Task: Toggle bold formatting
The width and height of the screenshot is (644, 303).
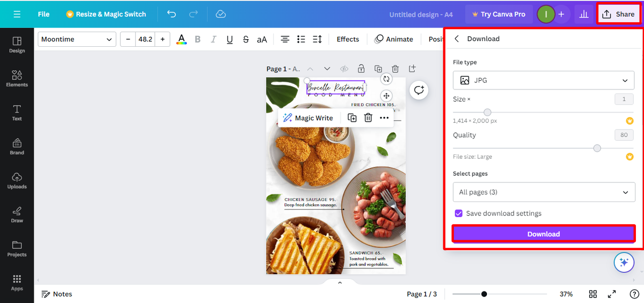Action: (197, 39)
